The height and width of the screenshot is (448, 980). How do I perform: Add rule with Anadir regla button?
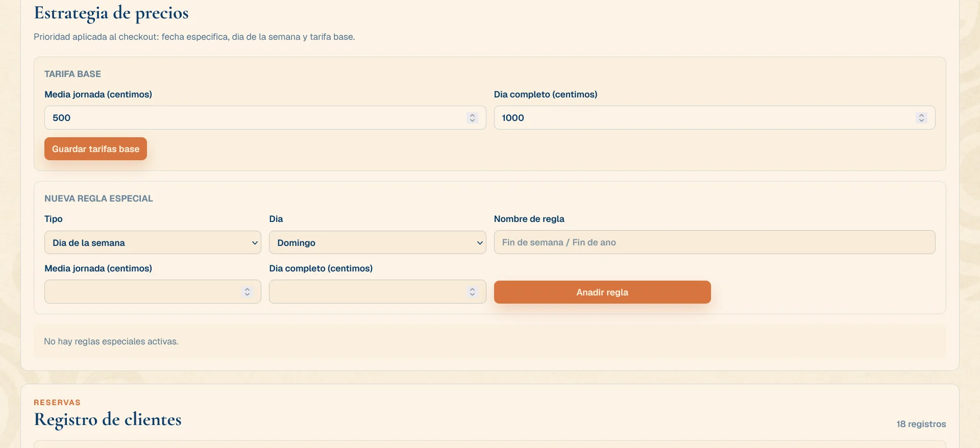602,292
